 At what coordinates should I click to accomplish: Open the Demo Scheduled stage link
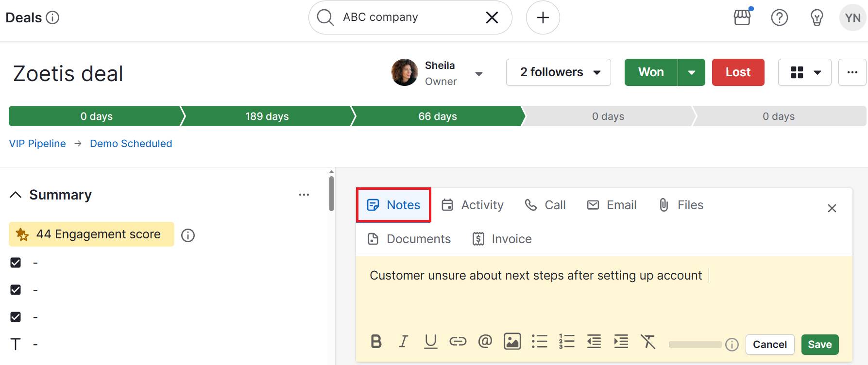coord(131,144)
